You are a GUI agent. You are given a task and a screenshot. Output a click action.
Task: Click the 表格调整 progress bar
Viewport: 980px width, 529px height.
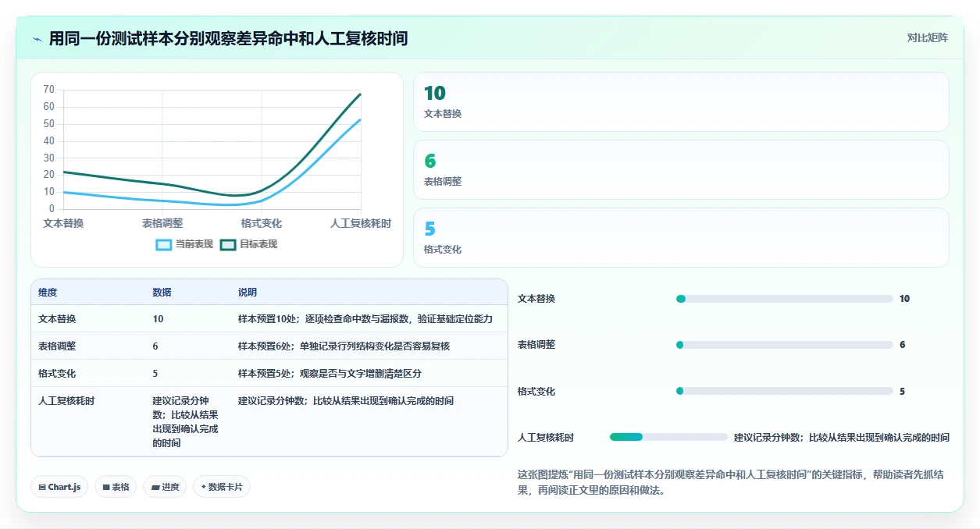pyautogui.click(x=785, y=345)
